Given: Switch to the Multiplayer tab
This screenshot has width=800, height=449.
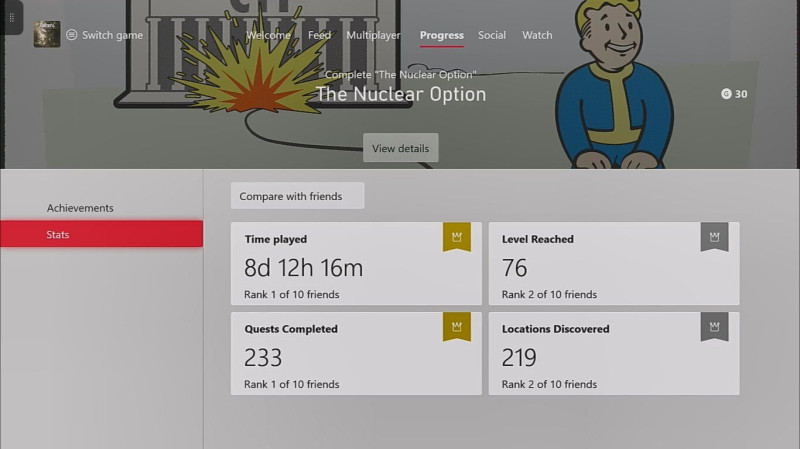Looking at the screenshot, I should tap(373, 35).
